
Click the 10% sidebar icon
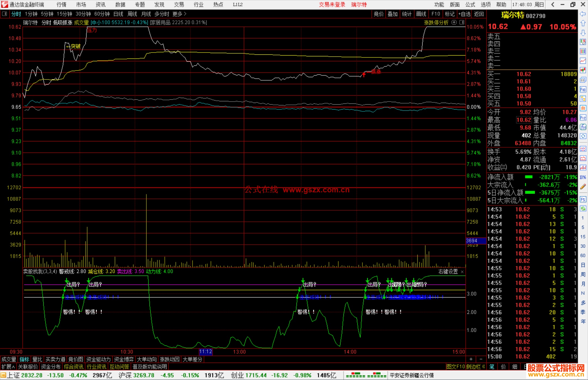point(583,177)
